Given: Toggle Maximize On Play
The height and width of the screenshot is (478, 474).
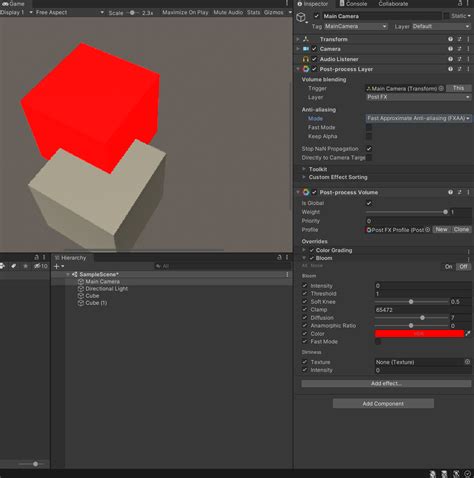Looking at the screenshot, I should pyautogui.click(x=185, y=12).
